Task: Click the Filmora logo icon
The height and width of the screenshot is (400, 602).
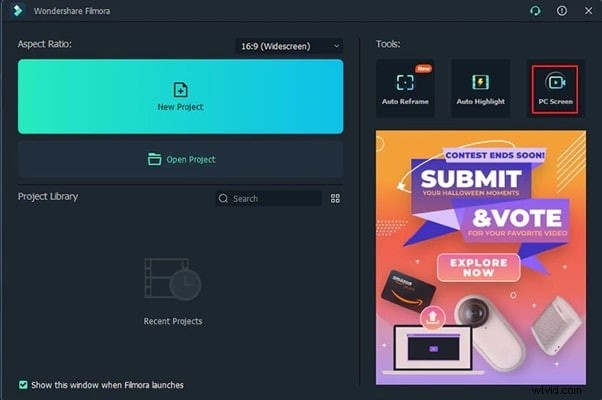Action: (x=17, y=10)
